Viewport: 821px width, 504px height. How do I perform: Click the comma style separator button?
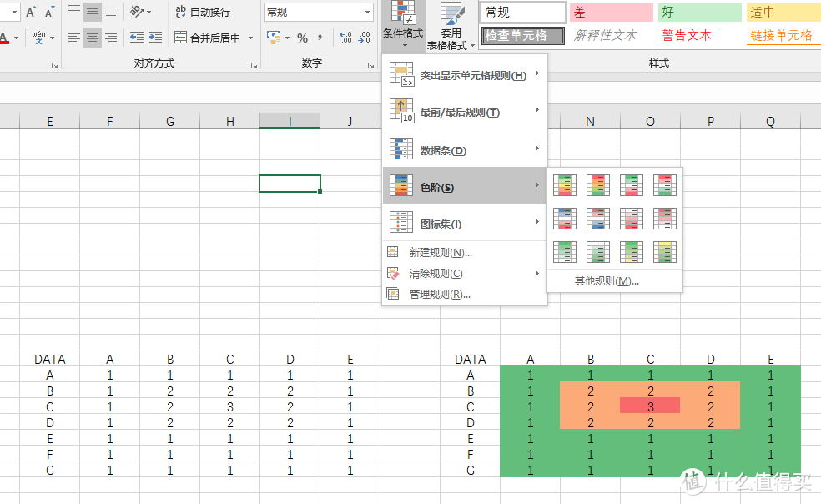click(x=320, y=38)
